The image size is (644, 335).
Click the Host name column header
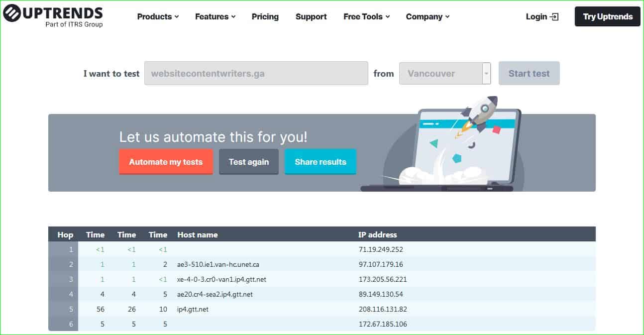click(198, 235)
